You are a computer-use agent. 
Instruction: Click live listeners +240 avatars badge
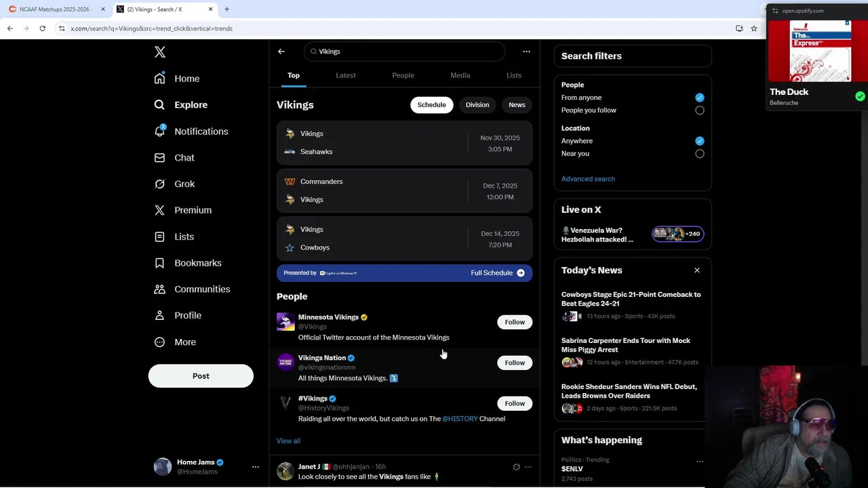click(x=677, y=234)
